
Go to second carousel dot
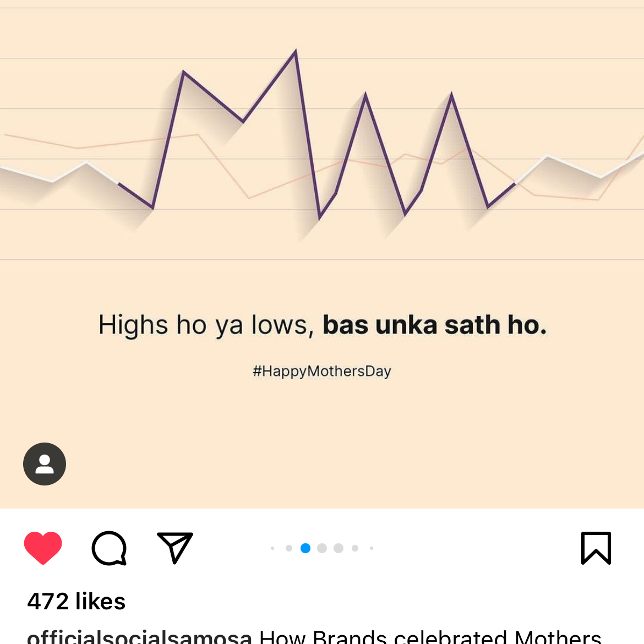pos(289,548)
